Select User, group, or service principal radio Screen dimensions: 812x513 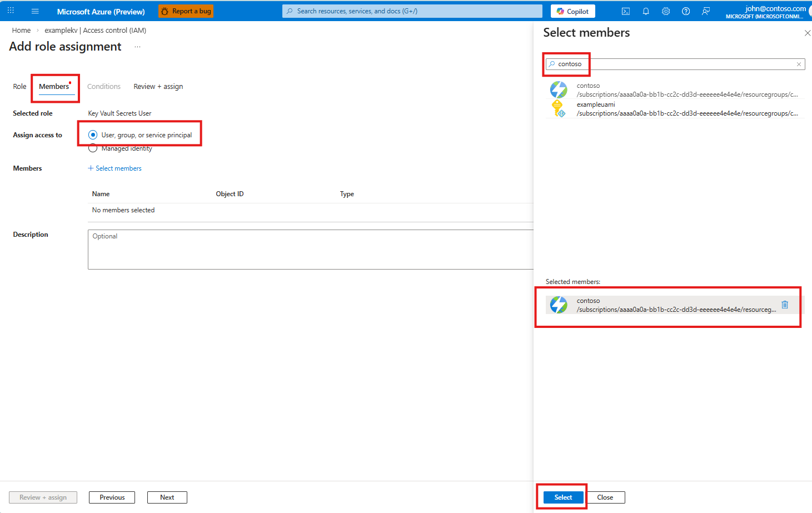point(93,135)
